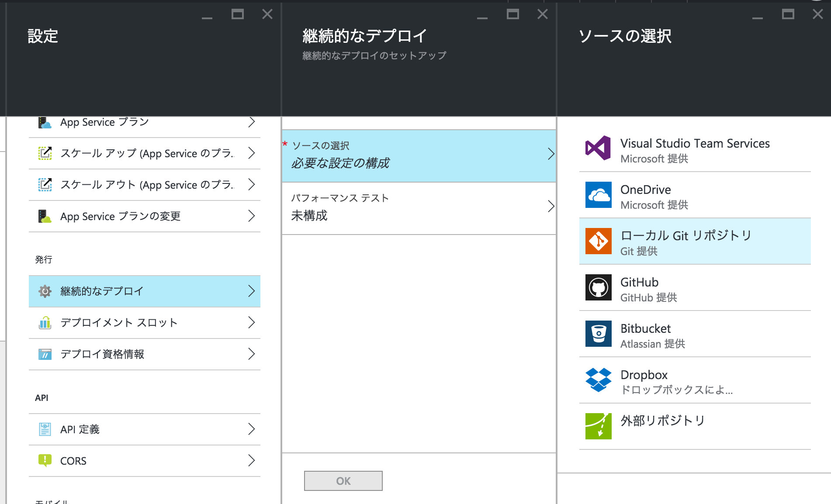Expand the スケール アップ row chevron
The image size is (831, 504).
click(251, 153)
